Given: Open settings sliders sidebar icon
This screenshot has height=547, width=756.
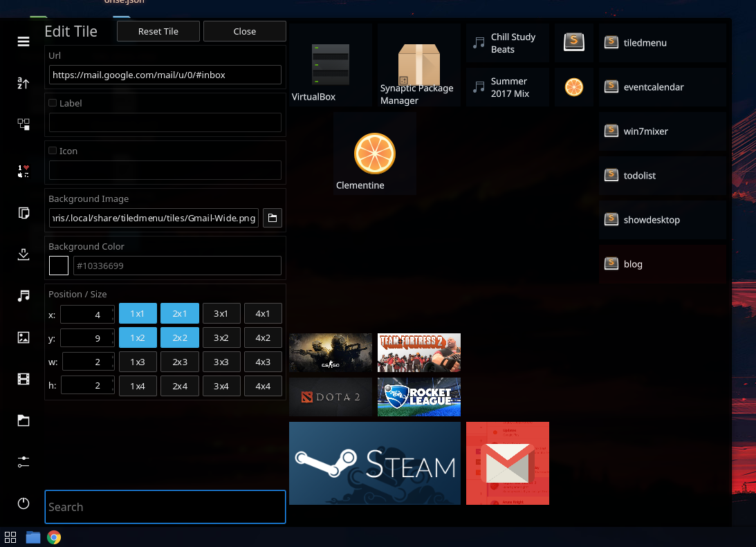Looking at the screenshot, I should tap(23, 462).
